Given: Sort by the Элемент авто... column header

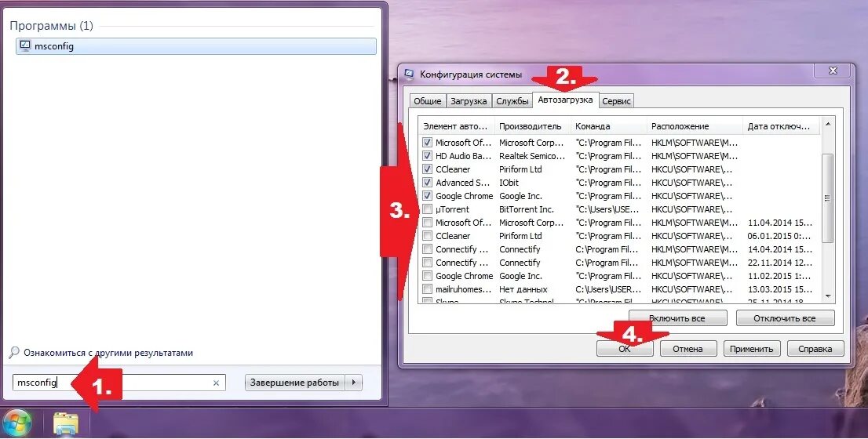Looking at the screenshot, I should pos(456,126).
